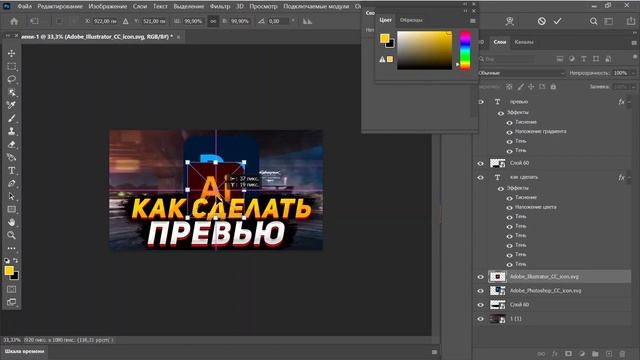Open the fill 'Заливка' dropdown arrow

[x=633, y=87]
